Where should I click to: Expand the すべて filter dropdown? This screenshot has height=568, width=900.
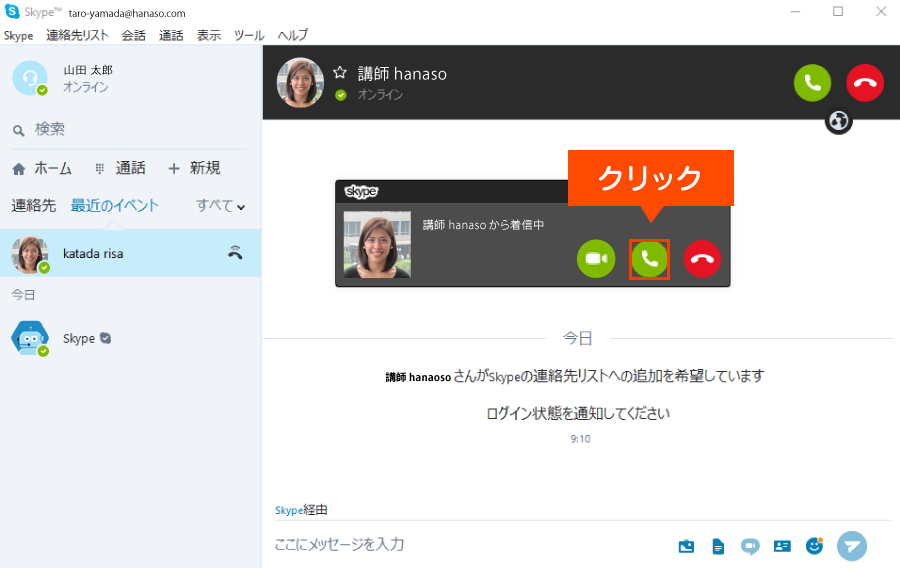(x=220, y=205)
